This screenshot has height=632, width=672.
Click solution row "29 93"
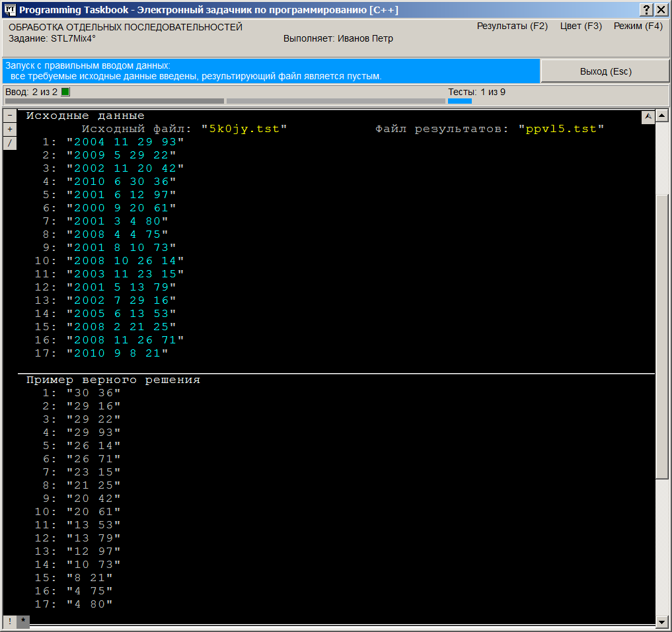(93, 433)
